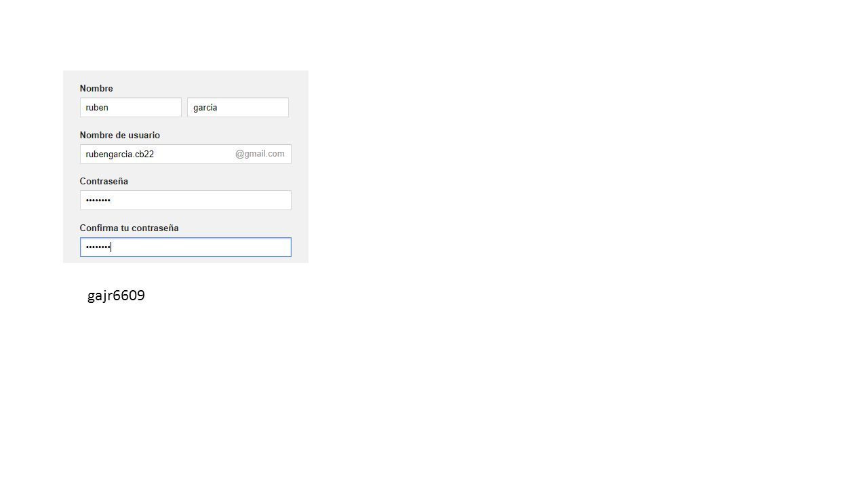Click the rubengarcia.cb22 username text
Image resolution: width=868 pixels, height=488 pixels.
pos(119,154)
